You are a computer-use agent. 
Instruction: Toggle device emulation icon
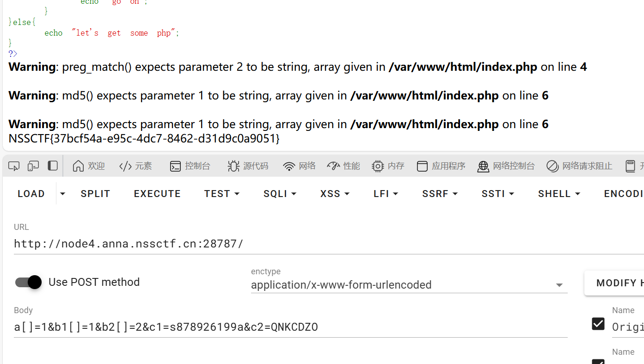[x=33, y=166]
